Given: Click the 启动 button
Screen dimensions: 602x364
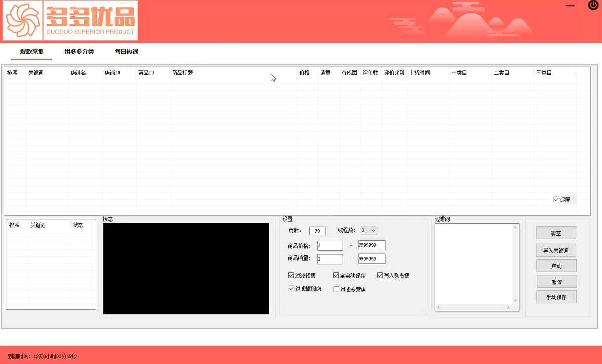Looking at the screenshot, I should coord(557,266).
